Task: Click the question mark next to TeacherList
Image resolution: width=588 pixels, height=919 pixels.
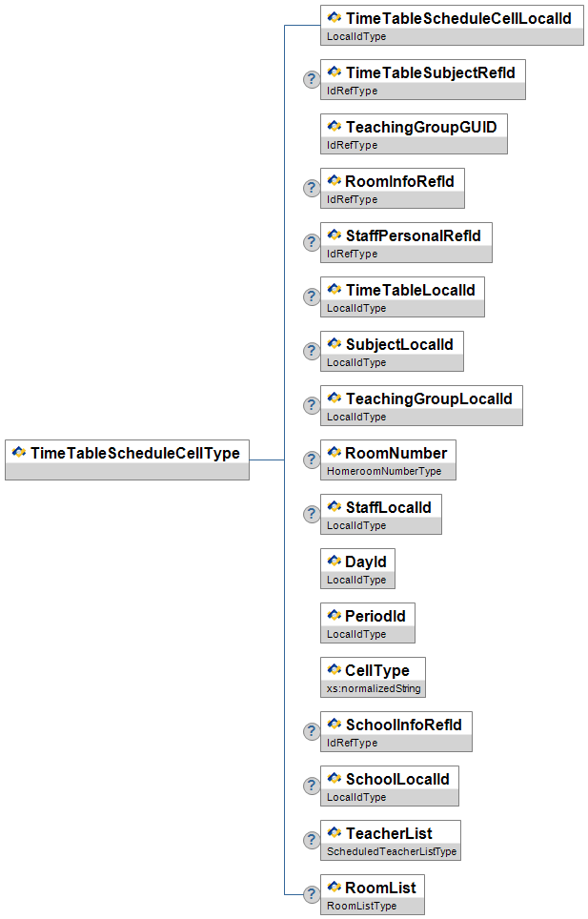Action: pyautogui.click(x=311, y=841)
